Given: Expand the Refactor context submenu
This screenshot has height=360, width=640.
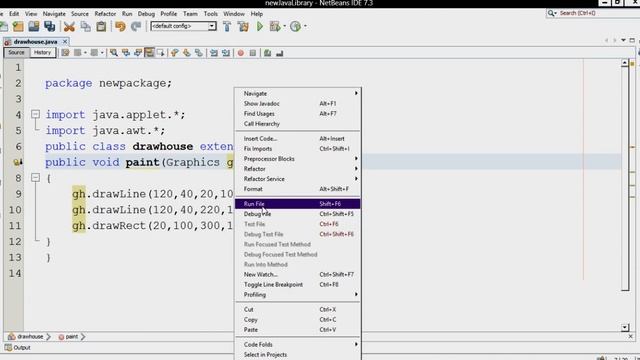Looking at the screenshot, I should click(298, 169).
